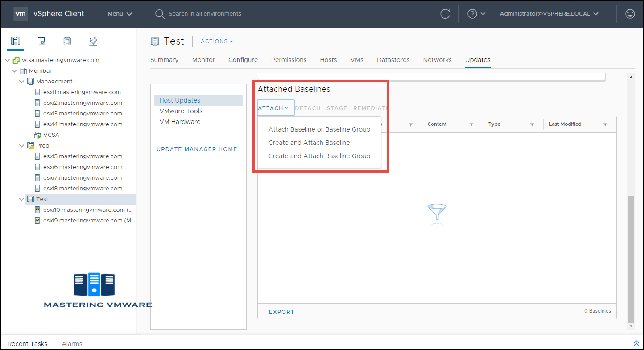Choose Create and Attach Baseline Group
Image resolution: width=644 pixels, height=350 pixels.
point(319,156)
